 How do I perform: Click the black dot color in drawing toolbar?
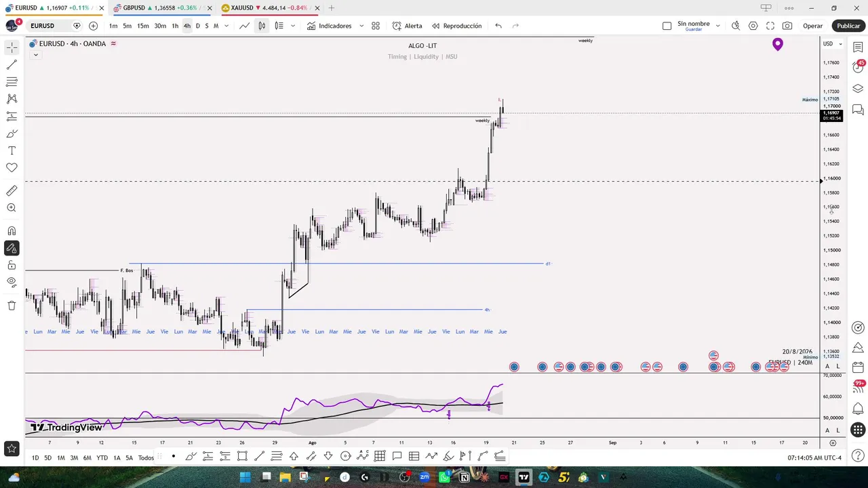(174, 456)
